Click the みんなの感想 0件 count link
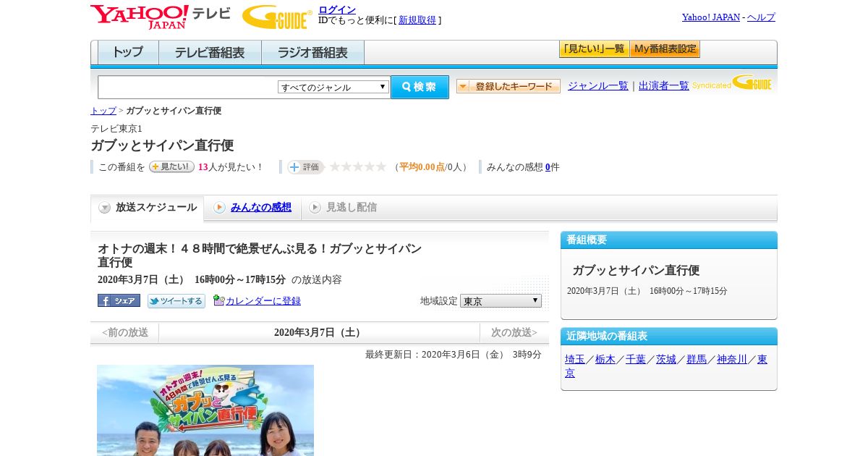868x456 pixels. click(548, 166)
